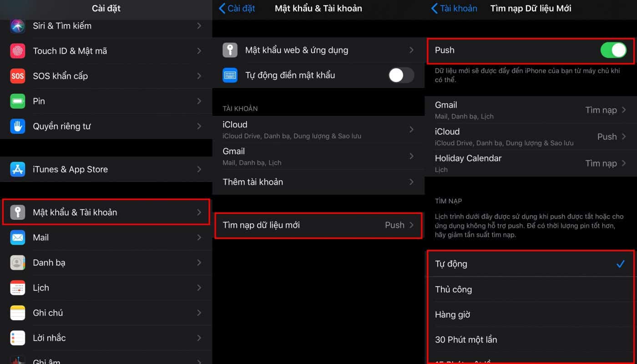Tap the Quyền riêng tư hand icon
This screenshot has height=364, width=637.
[18, 126]
